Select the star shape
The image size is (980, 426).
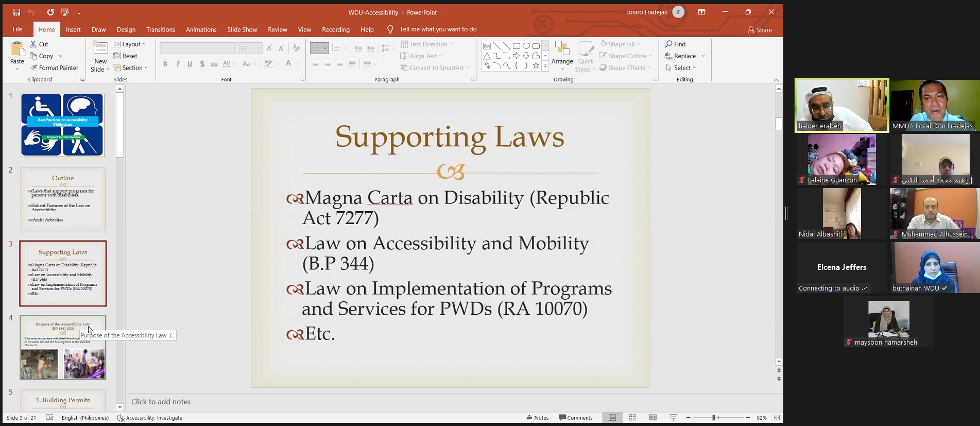click(536, 65)
